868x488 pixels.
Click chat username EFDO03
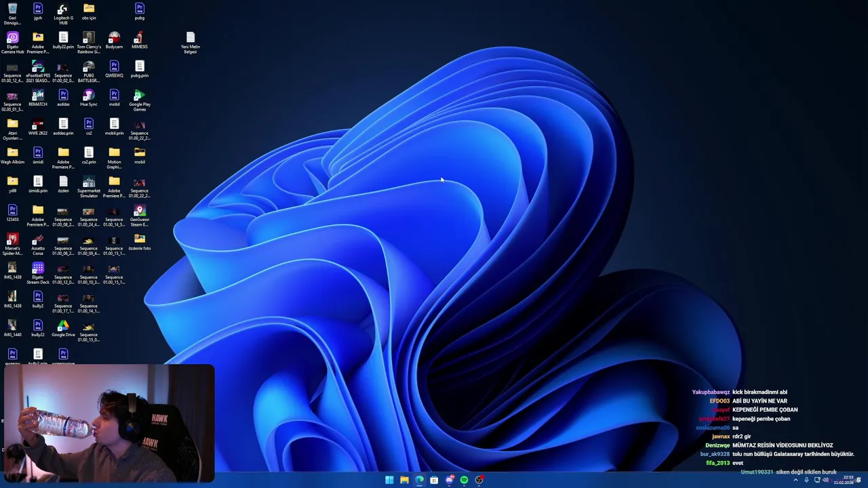point(719,401)
